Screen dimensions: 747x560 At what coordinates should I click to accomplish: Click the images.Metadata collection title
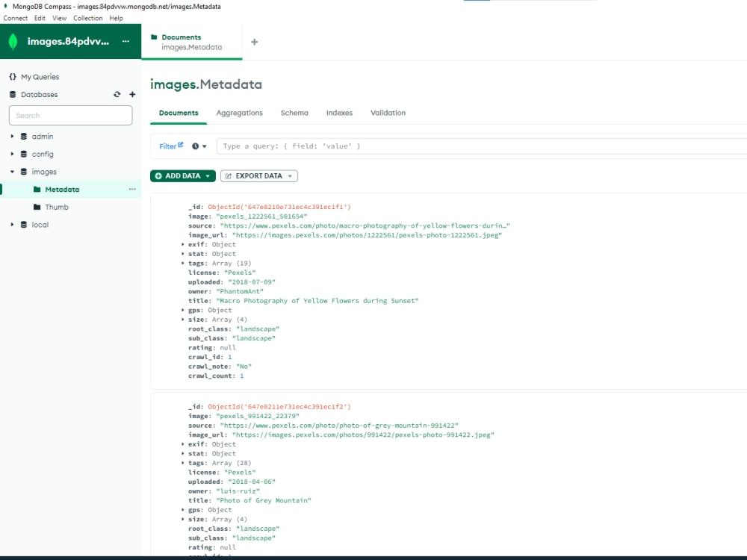206,84
